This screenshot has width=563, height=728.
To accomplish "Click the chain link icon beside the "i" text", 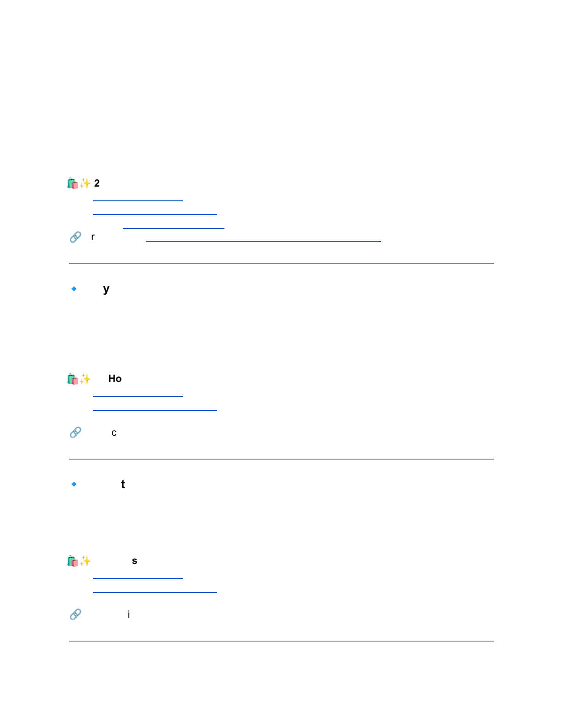I will (x=75, y=614).
